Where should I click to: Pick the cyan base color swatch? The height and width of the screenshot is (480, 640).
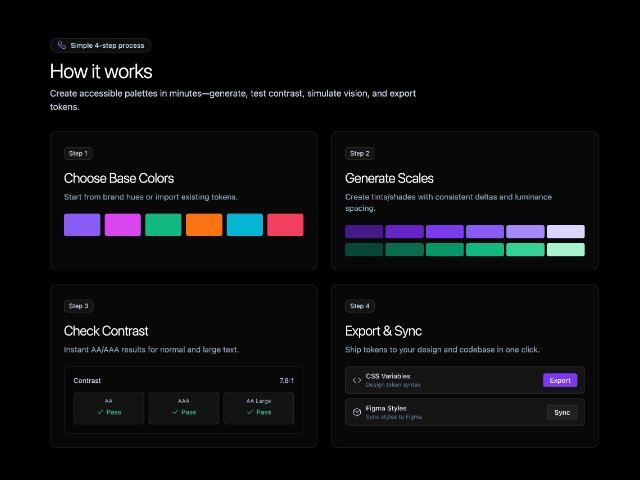(x=244, y=225)
